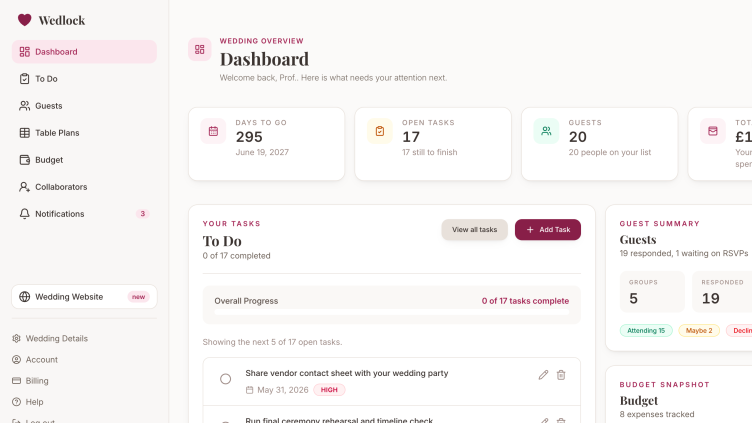Open Wedding Website from sidebar

(84, 297)
